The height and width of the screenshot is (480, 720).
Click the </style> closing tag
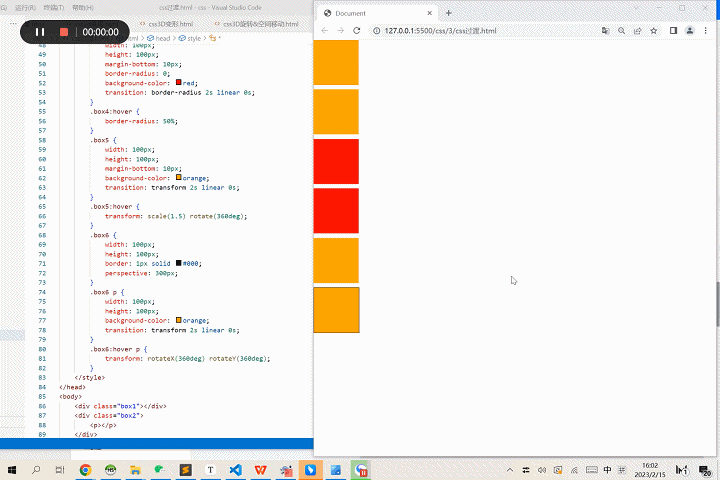(x=90, y=378)
